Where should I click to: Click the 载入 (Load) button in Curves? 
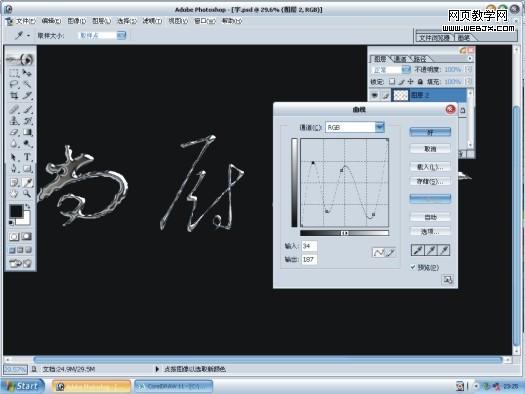(430, 167)
